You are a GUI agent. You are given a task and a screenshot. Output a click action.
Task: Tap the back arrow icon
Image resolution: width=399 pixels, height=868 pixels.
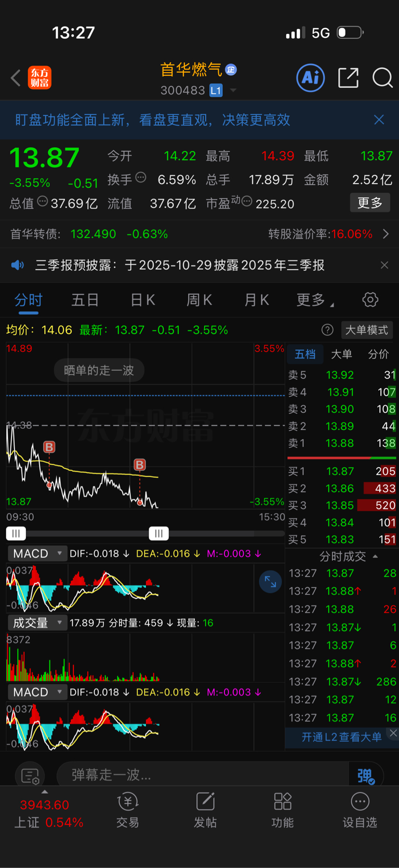point(16,78)
